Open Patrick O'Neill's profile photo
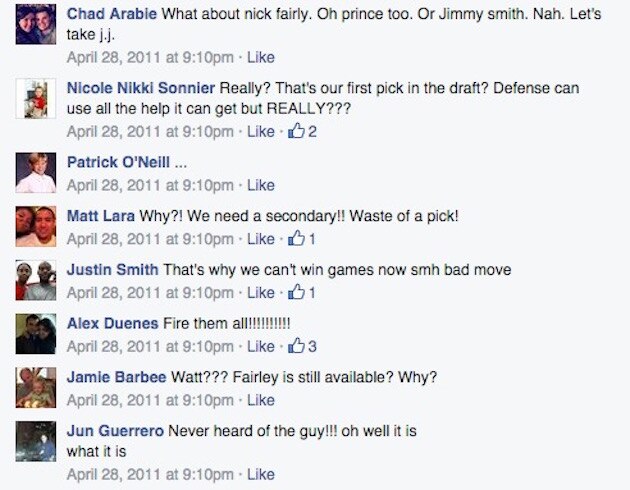This screenshot has height=490, width=630. pos(36,172)
